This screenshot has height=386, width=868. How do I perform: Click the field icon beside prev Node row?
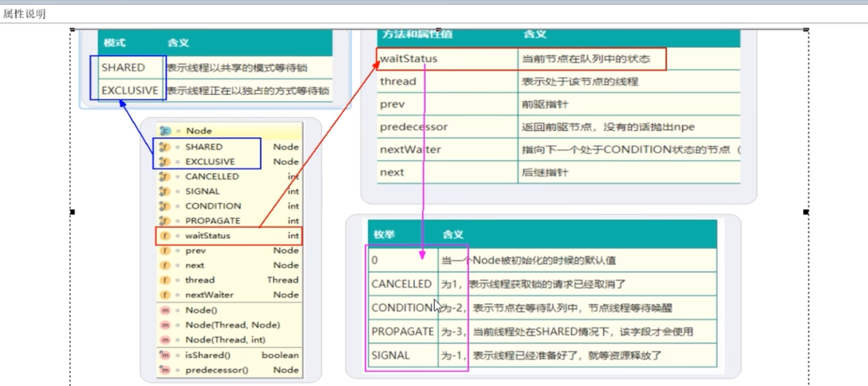pyautogui.click(x=165, y=250)
